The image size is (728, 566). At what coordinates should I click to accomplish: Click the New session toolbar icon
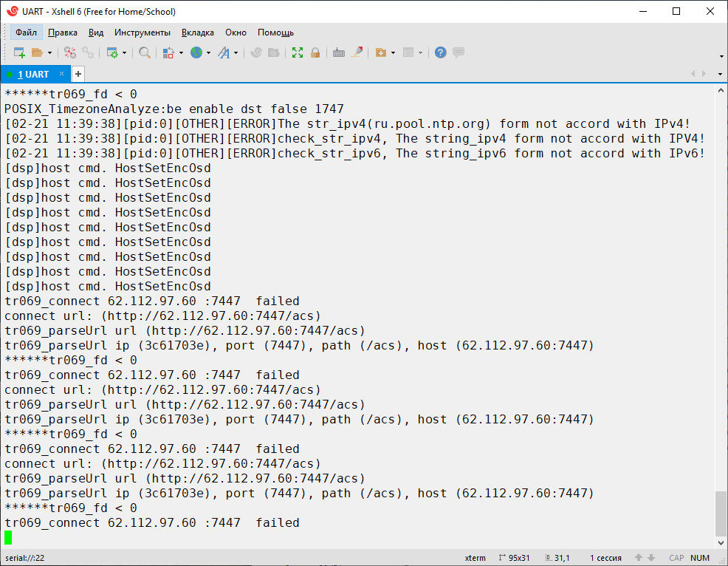pos(19,52)
